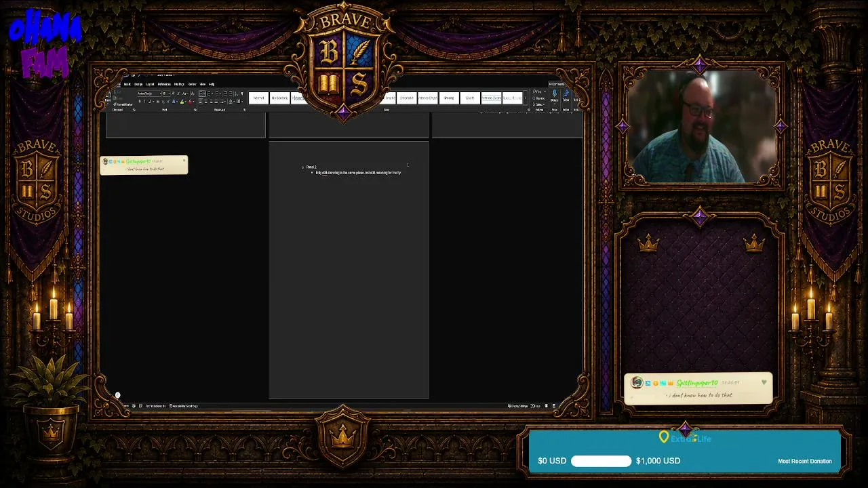Align text to the right
868x488 pixels.
[212, 102]
